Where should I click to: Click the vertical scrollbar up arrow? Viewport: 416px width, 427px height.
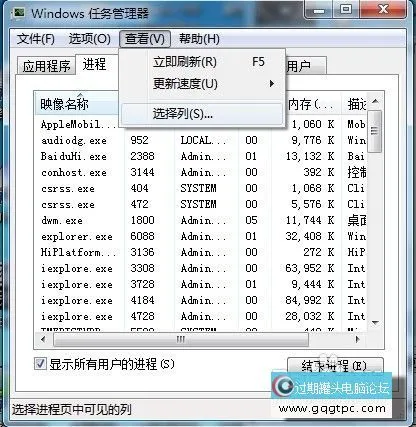click(375, 101)
